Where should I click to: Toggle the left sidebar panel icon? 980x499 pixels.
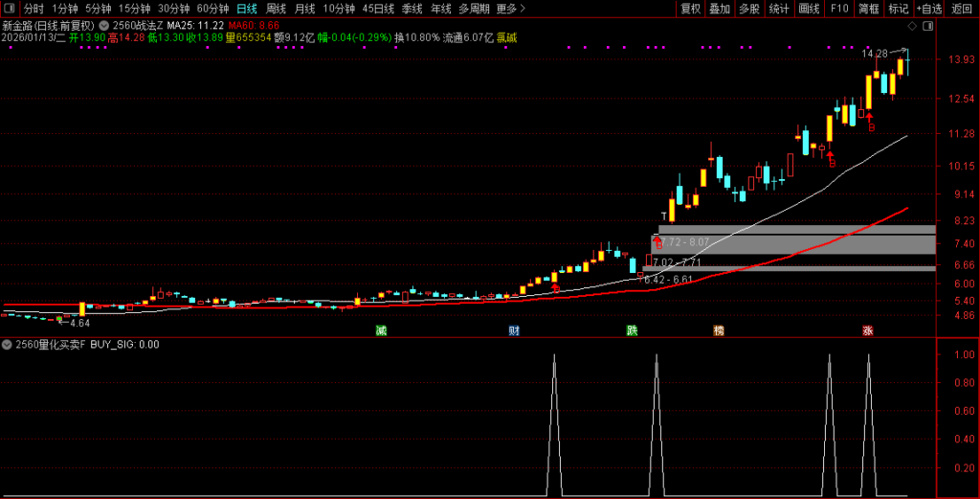(8, 9)
